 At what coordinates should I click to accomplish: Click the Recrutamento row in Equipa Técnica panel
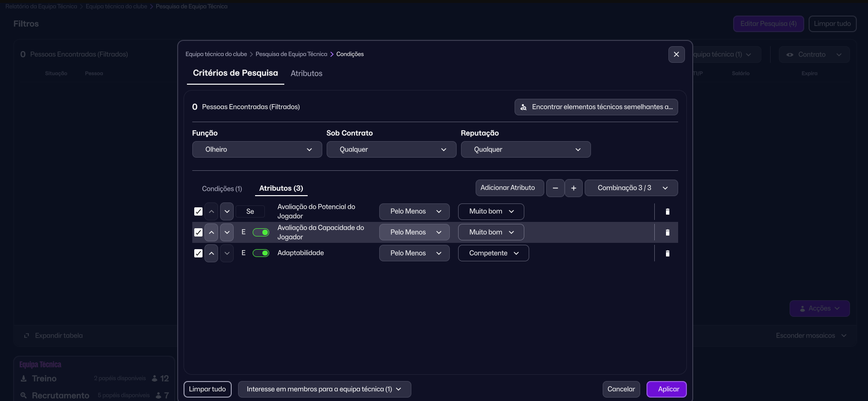pos(94,395)
